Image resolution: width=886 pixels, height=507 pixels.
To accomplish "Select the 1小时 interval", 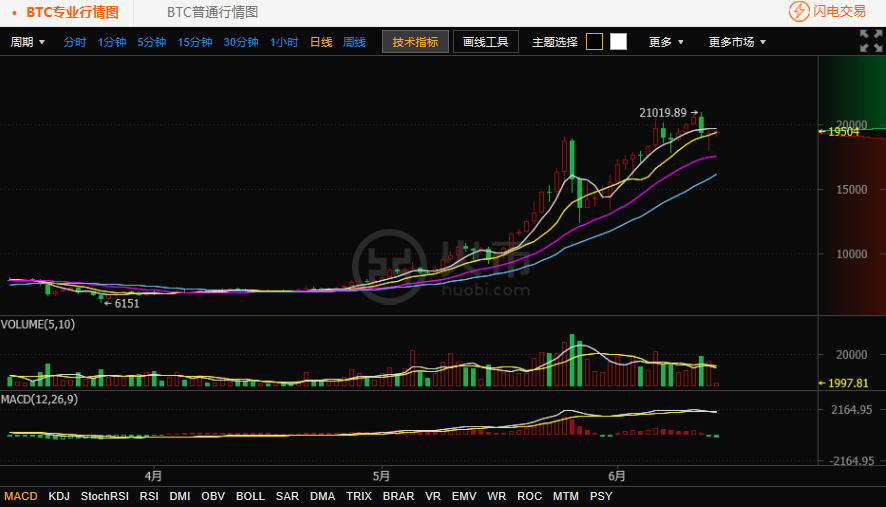I will pyautogui.click(x=284, y=42).
